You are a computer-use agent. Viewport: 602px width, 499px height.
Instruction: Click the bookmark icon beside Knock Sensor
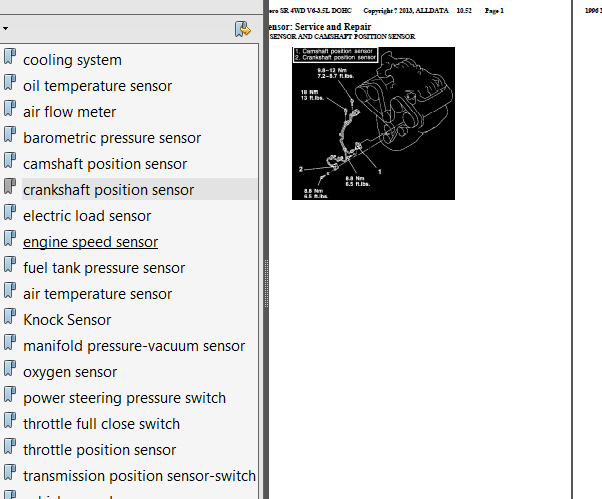click(x=10, y=316)
